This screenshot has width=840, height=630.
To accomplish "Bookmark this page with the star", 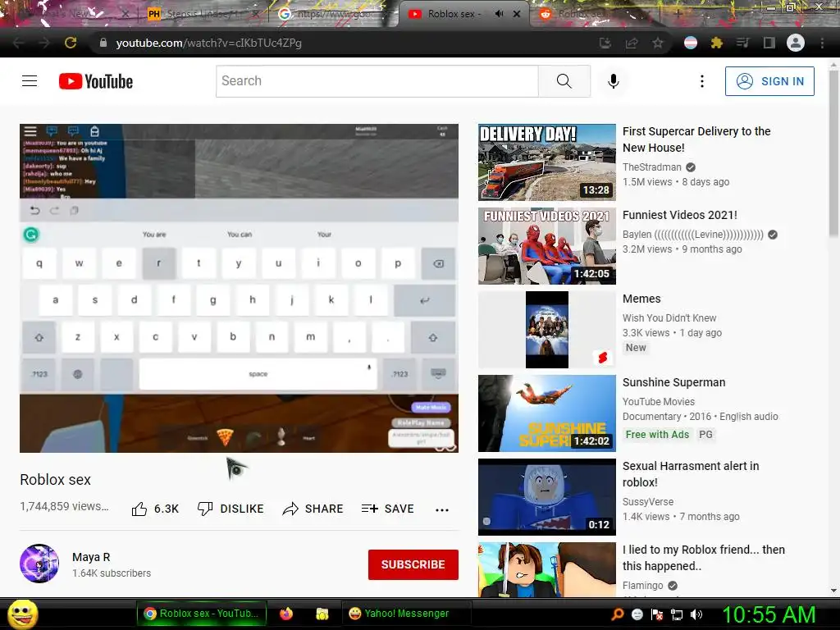I will click(x=658, y=43).
